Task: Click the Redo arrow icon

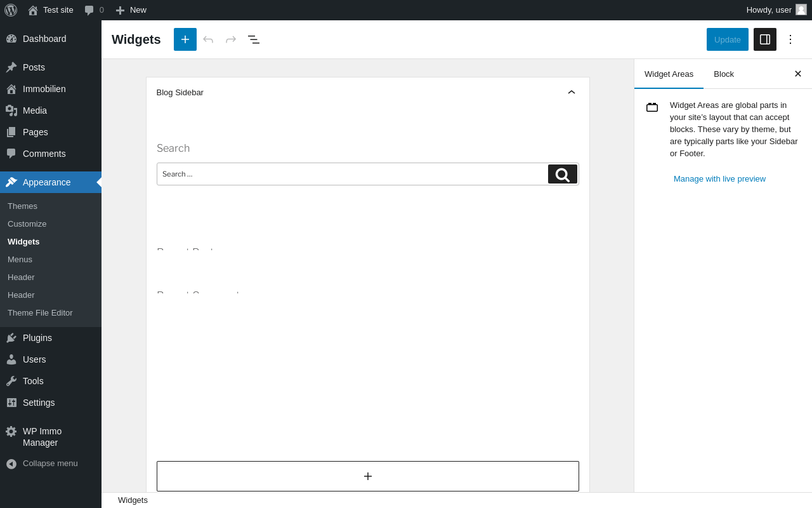Action: pyautogui.click(x=231, y=39)
